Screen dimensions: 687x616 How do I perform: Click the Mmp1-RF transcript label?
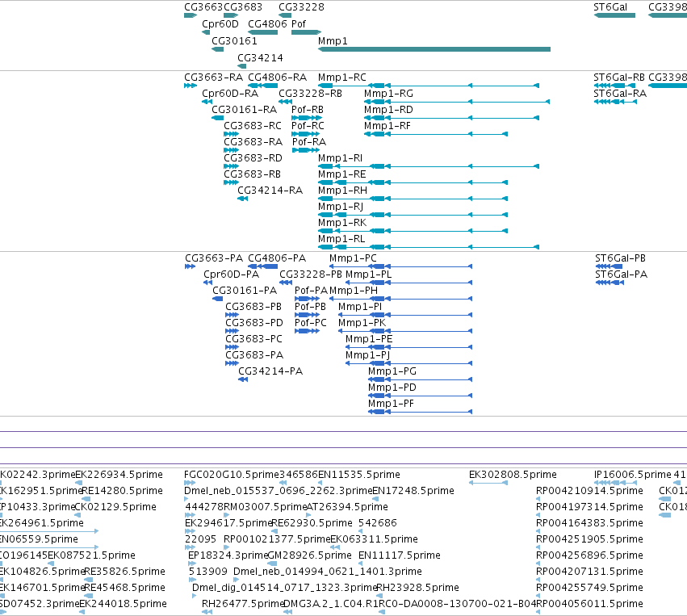387,126
